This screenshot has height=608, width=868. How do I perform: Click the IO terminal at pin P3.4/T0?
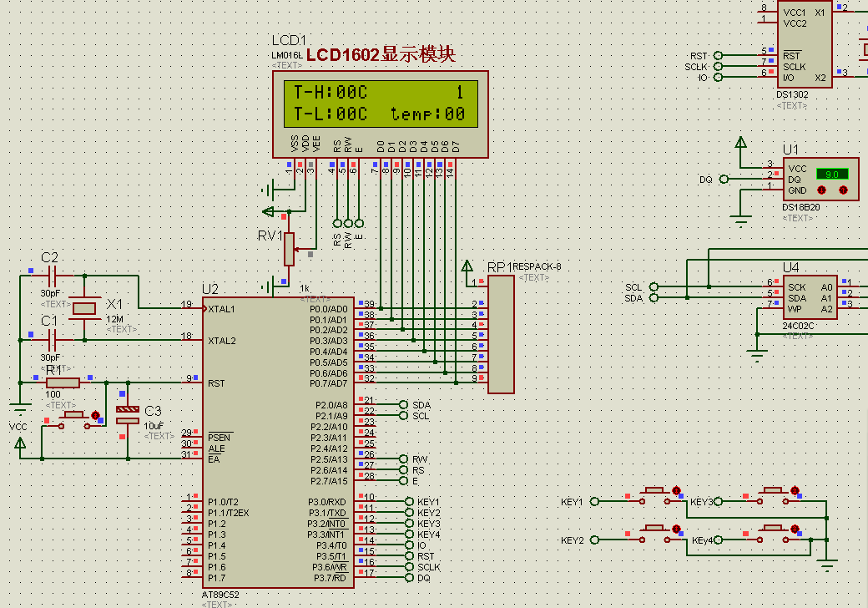pyautogui.click(x=409, y=545)
